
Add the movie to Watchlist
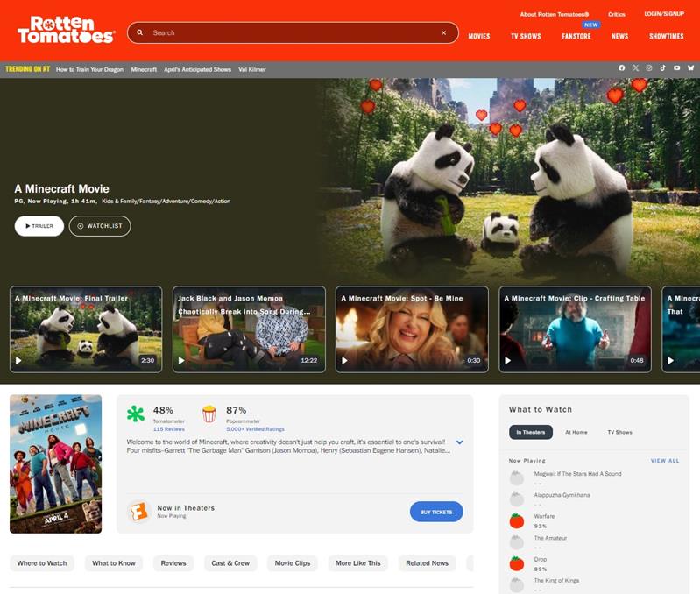(100, 226)
